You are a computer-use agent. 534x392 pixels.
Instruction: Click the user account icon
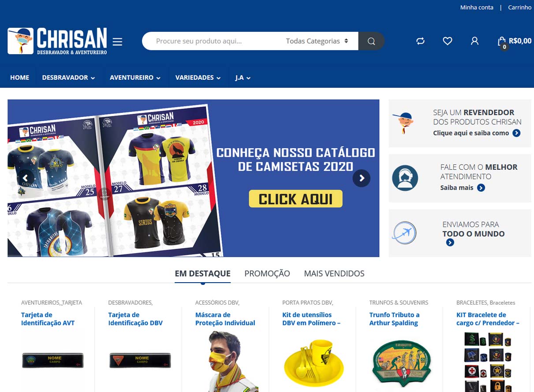474,41
